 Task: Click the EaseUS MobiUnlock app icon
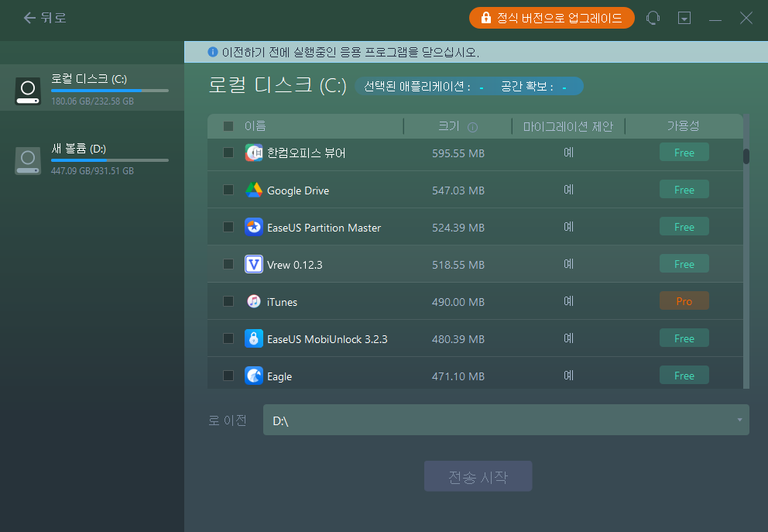(253, 338)
